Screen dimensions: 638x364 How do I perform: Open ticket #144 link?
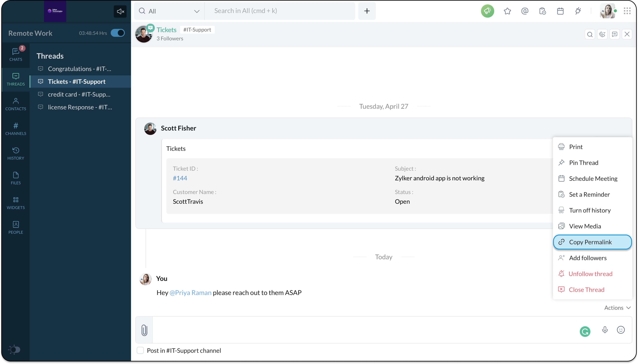pyautogui.click(x=180, y=178)
